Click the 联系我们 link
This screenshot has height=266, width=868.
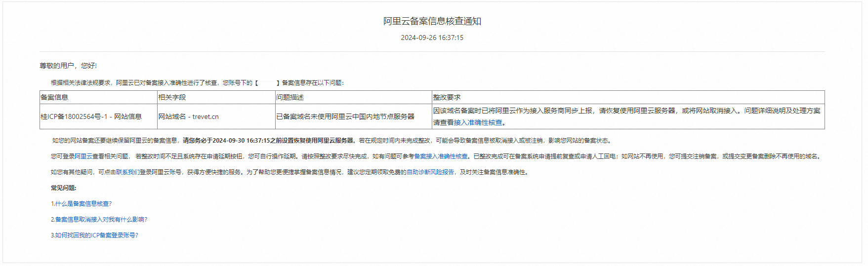click(x=127, y=172)
